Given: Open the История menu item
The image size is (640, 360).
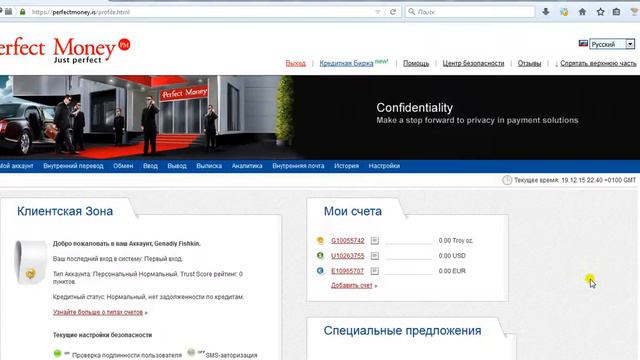Looking at the screenshot, I should pyautogui.click(x=347, y=166).
